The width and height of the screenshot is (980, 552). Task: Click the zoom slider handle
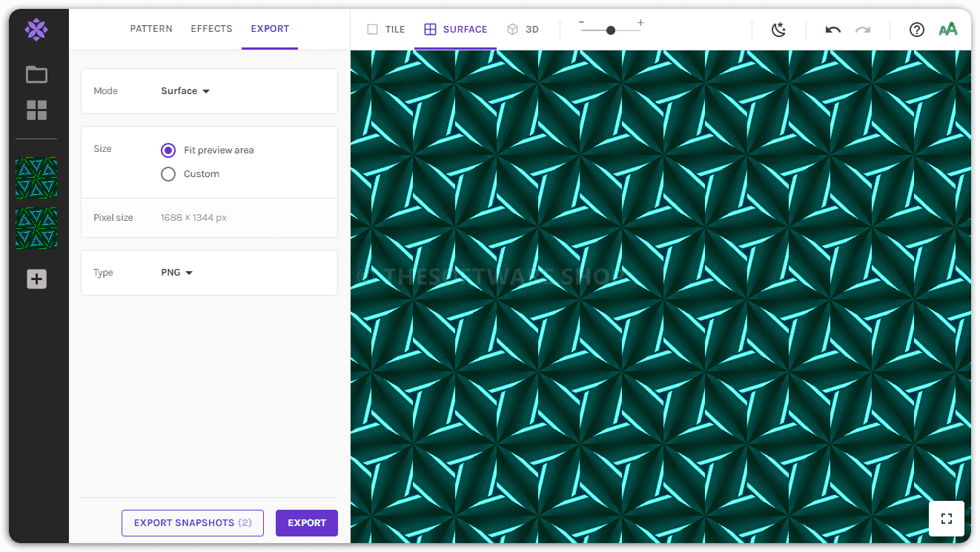coord(610,30)
